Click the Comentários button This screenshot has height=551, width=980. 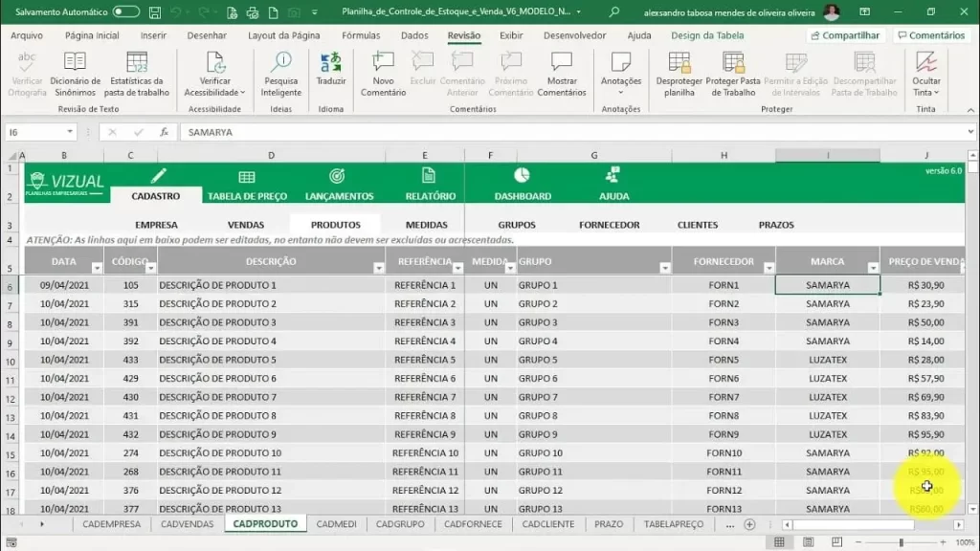coord(931,35)
